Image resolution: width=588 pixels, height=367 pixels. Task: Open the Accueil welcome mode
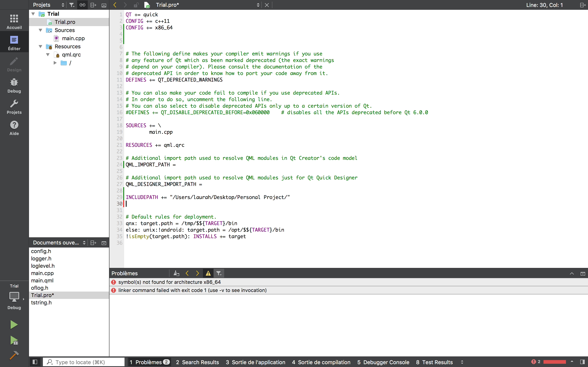(14, 22)
